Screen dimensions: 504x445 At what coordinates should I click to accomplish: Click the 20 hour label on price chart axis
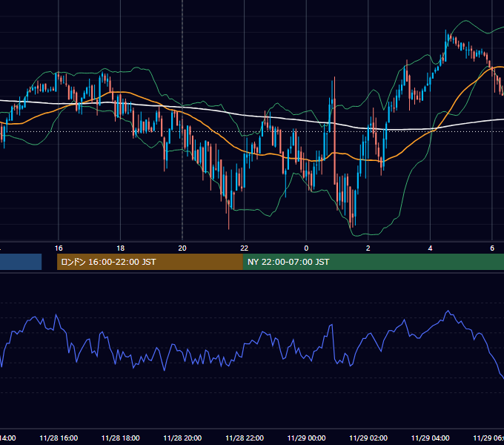[x=182, y=248]
